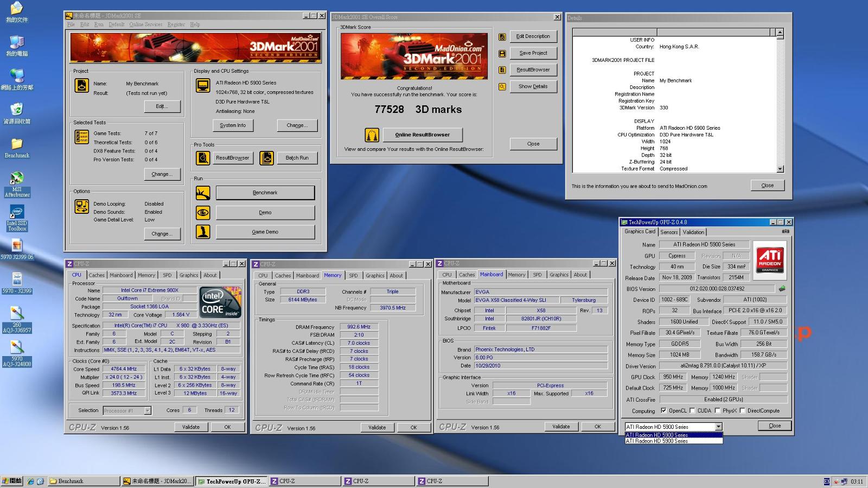868x488 pixels.
Task: Switch to the Validation tab in GPU-Z
Action: point(693,232)
